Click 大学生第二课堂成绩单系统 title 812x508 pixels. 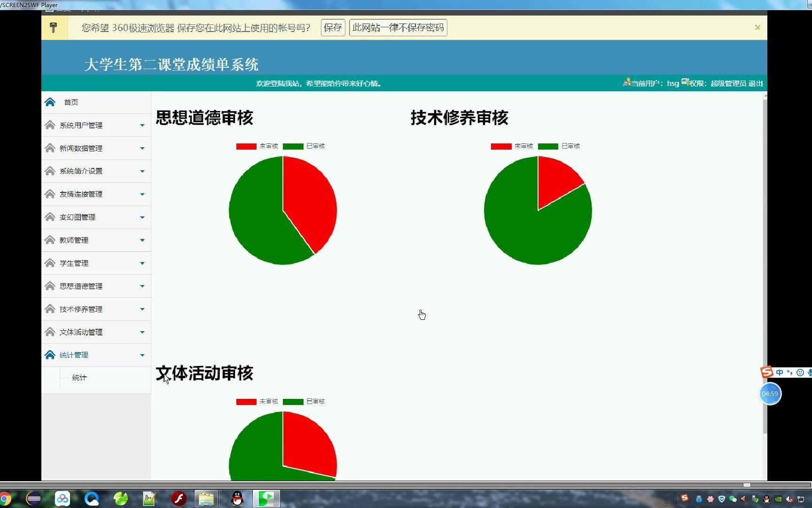tap(172, 64)
